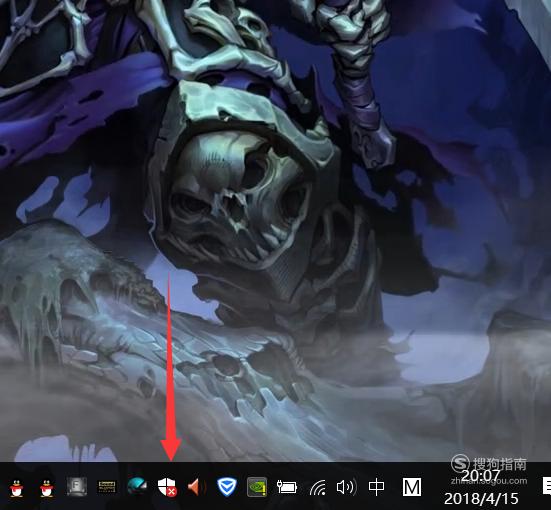This screenshot has height=510, width=551.
Task: Click the orange speaker tray icon
Action: pyautogui.click(x=197, y=487)
